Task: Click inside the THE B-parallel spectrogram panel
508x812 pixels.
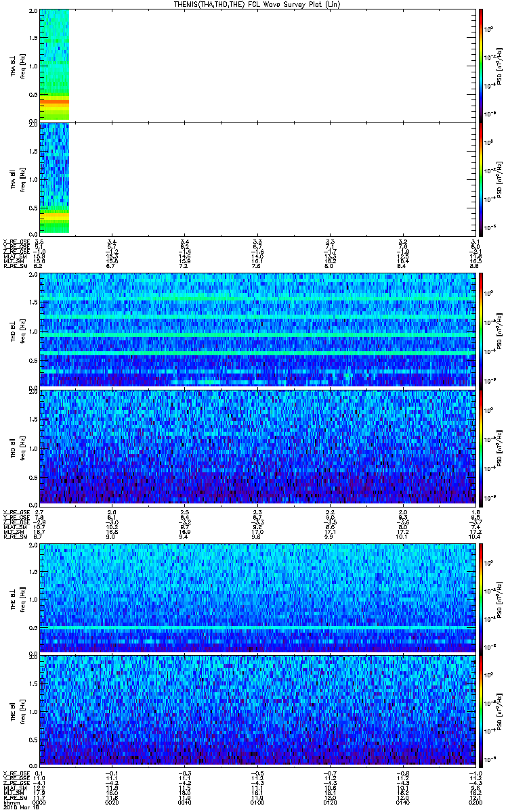Action: [x=257, y=712]
